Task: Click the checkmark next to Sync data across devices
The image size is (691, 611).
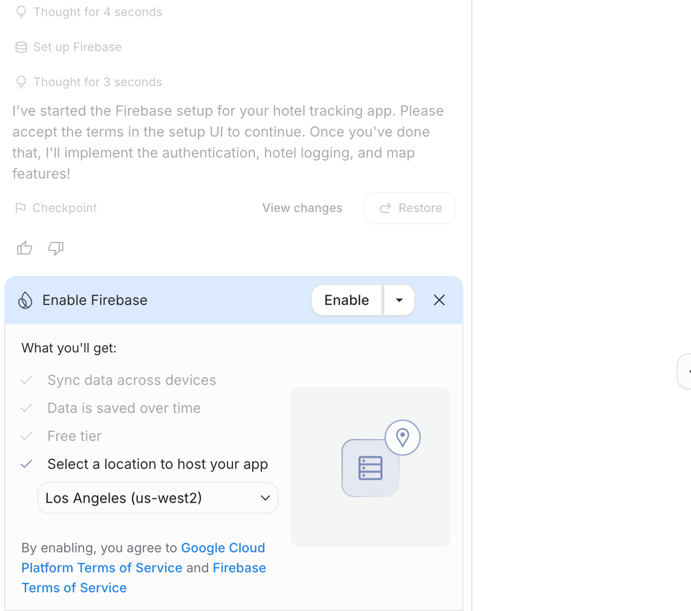Action: [x=27, y=380]
